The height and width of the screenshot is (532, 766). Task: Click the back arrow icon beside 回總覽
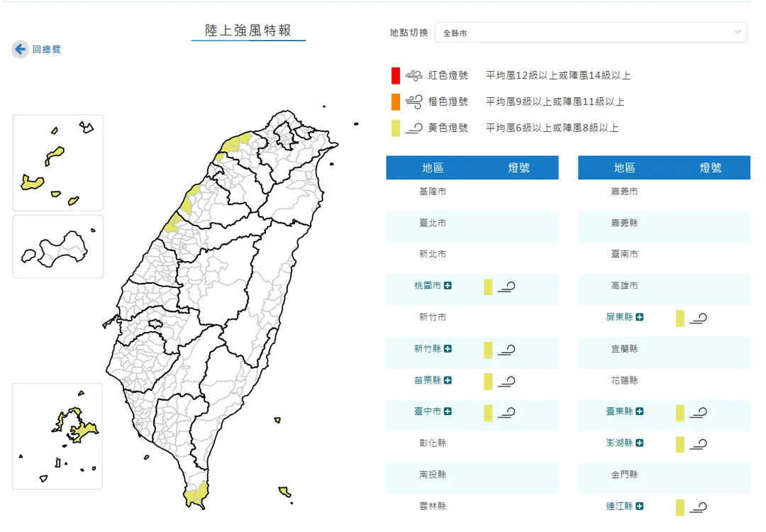20,49
